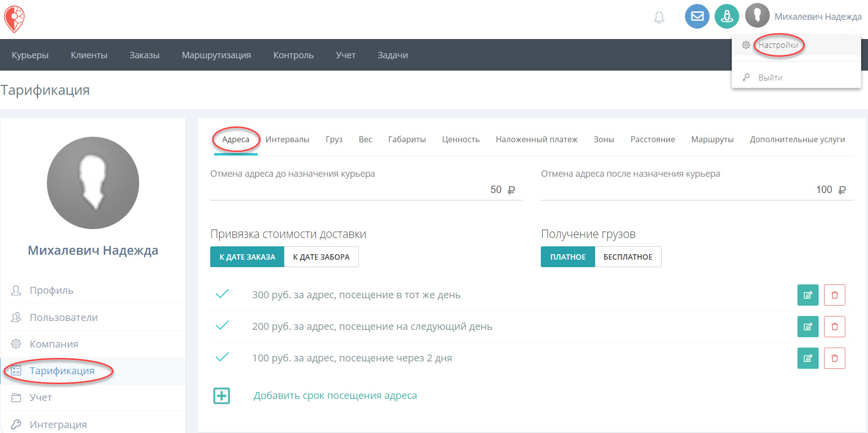
Task: Switch to Наложенный платеж tab
Action: [x=536, y=139]
